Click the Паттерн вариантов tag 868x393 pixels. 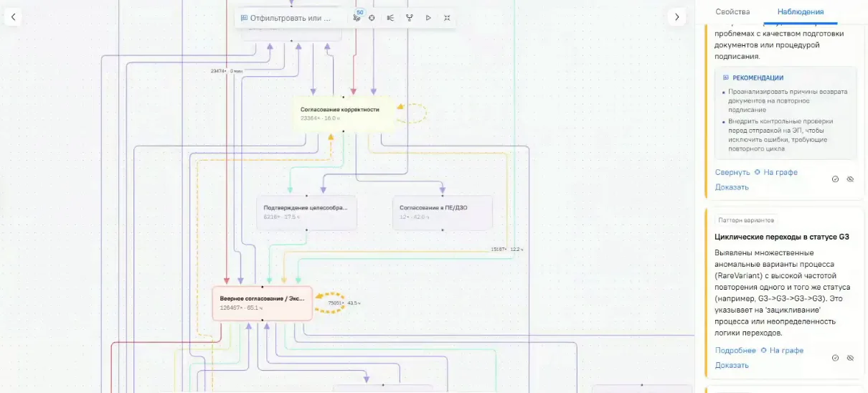point(745,220)
